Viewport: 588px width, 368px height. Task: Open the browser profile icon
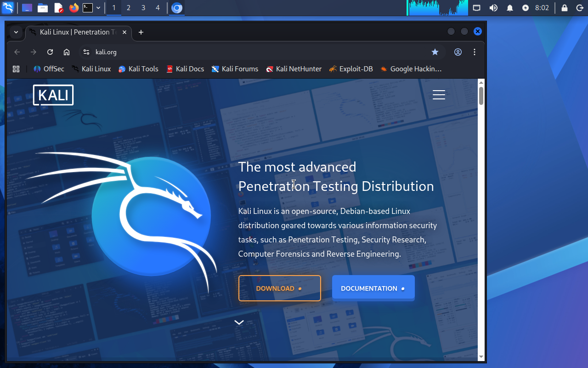coord(458,52)
